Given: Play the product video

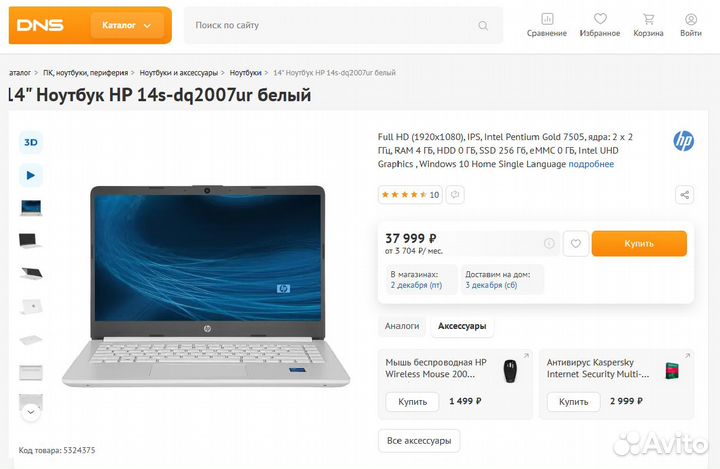Looking at the screenshot, I should [x=31, y=175].
